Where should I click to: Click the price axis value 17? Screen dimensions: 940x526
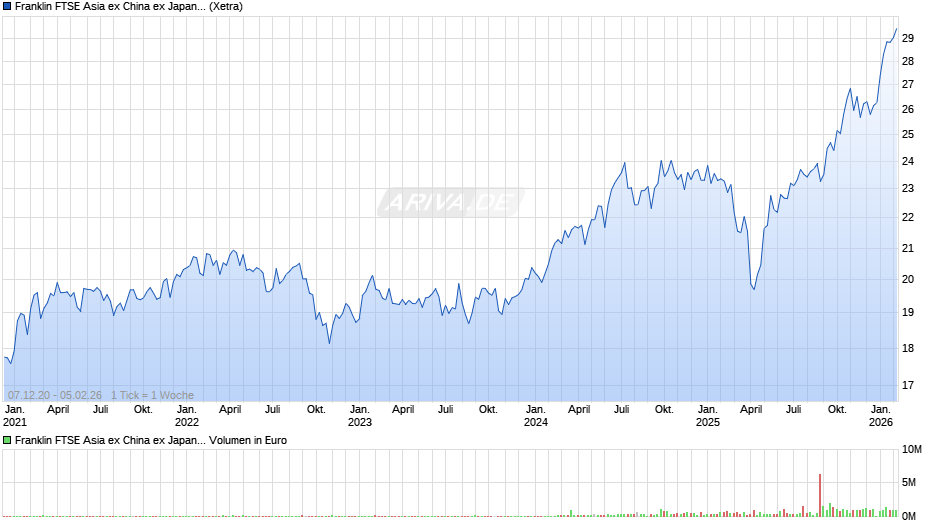click(908, 385)
